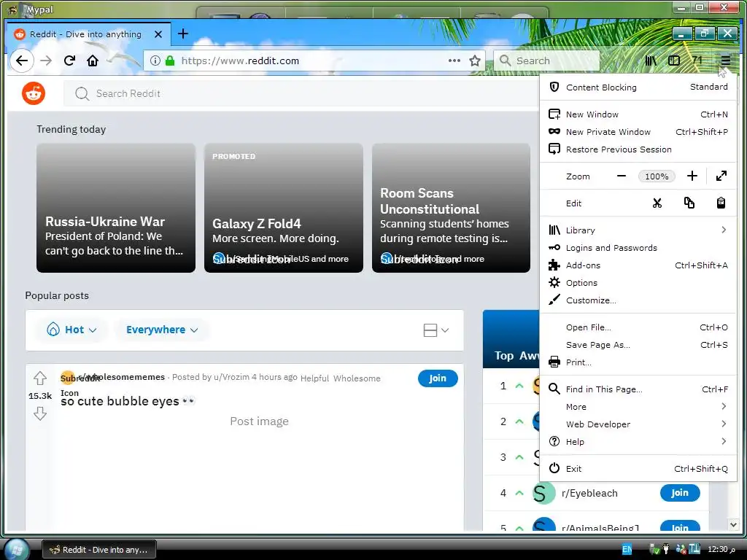Open the Windows Start orb
The image size is (747, 560).
pos(16,550)
